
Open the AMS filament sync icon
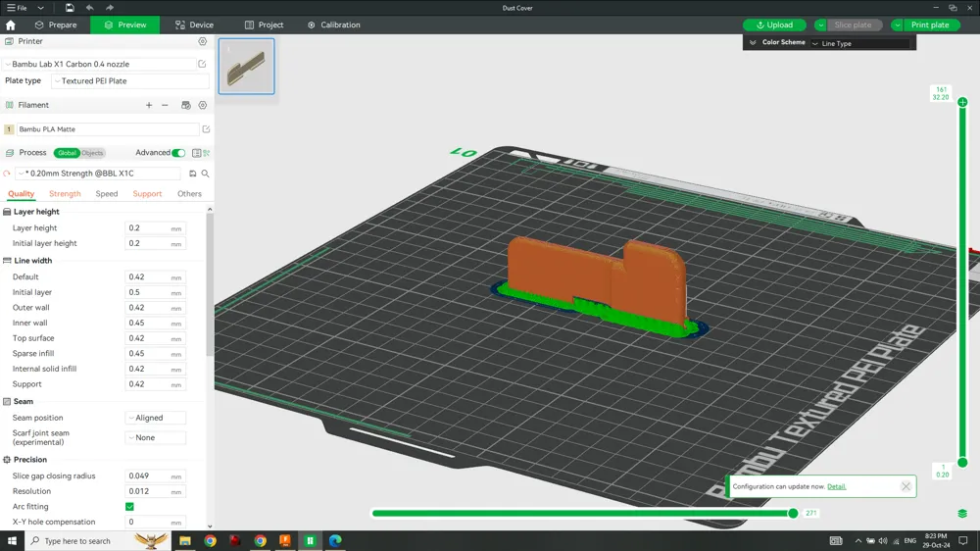click(x=185, y=105)
